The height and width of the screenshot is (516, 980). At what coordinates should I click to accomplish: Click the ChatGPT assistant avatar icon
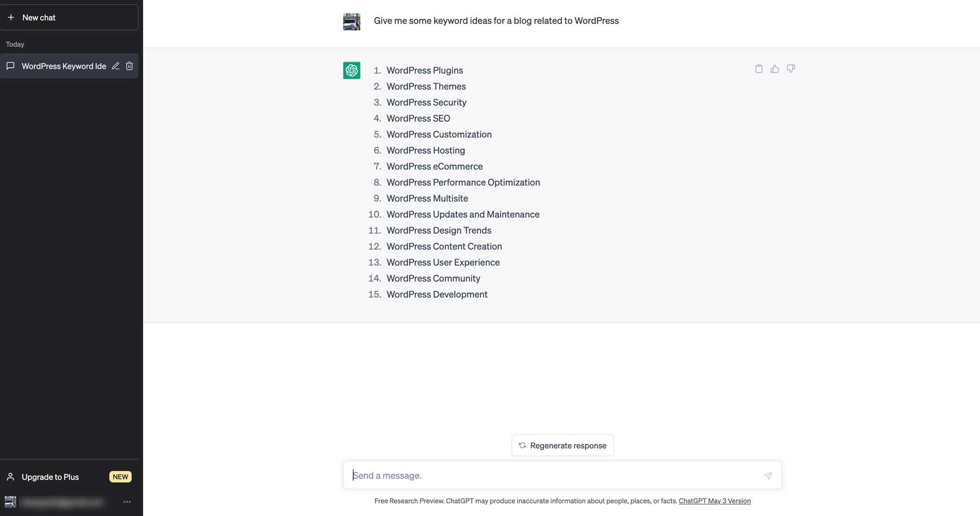352,70
